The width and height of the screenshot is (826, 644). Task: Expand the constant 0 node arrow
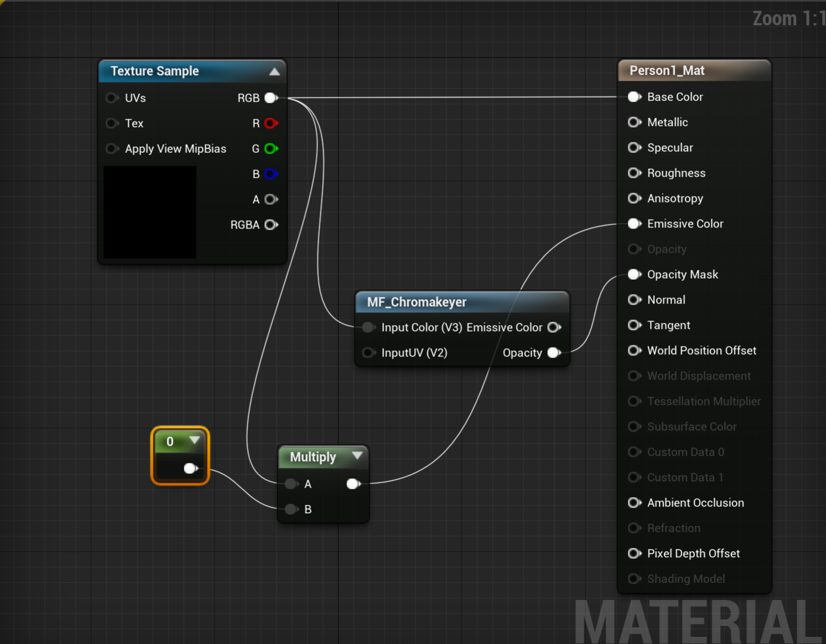(x=194, y=440)
